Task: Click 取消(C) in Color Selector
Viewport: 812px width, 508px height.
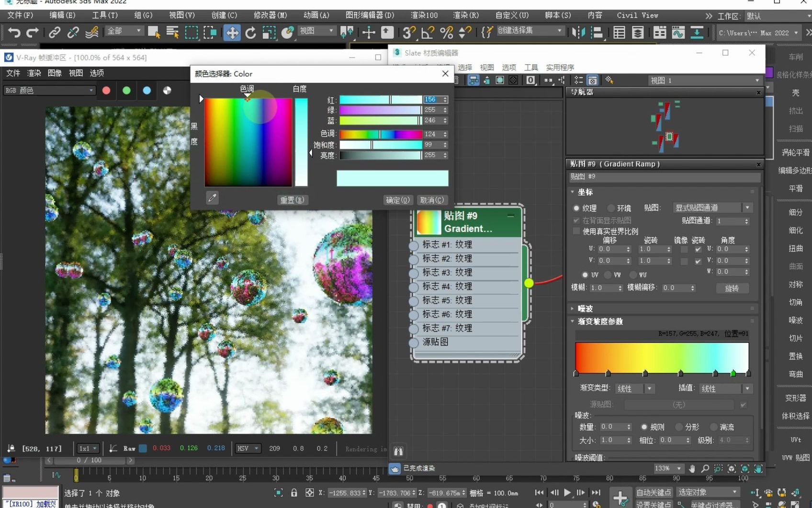Action: tap(432, 200)
